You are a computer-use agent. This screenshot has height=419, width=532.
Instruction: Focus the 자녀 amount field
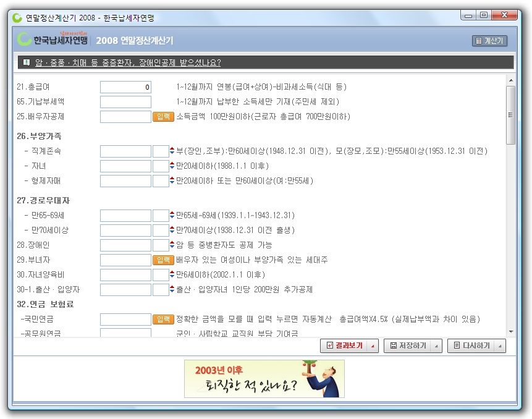(x=125, y=166)
